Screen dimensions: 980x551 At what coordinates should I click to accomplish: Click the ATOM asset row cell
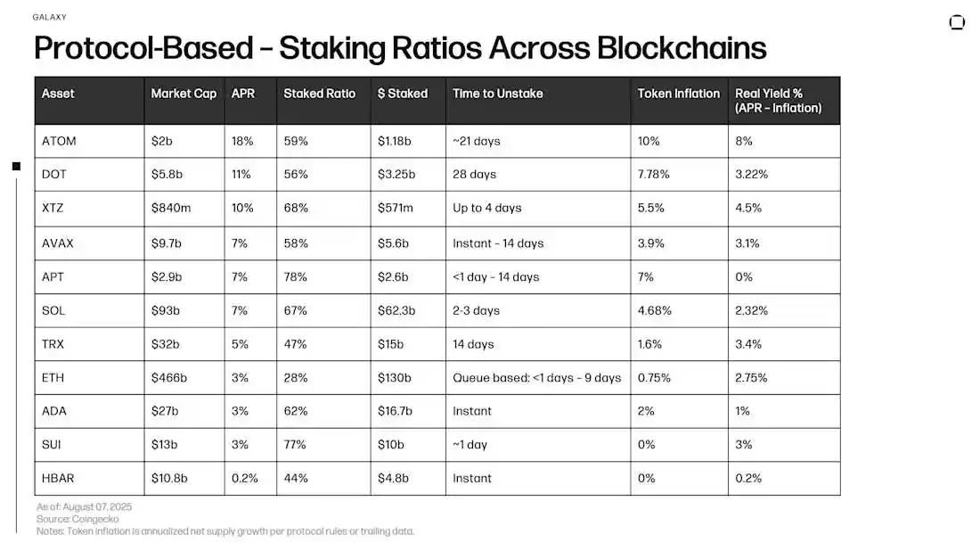click(58, 141)
